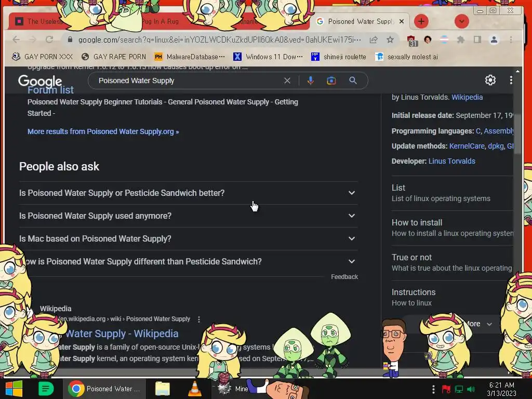Click the Google logo

point(40,81)
